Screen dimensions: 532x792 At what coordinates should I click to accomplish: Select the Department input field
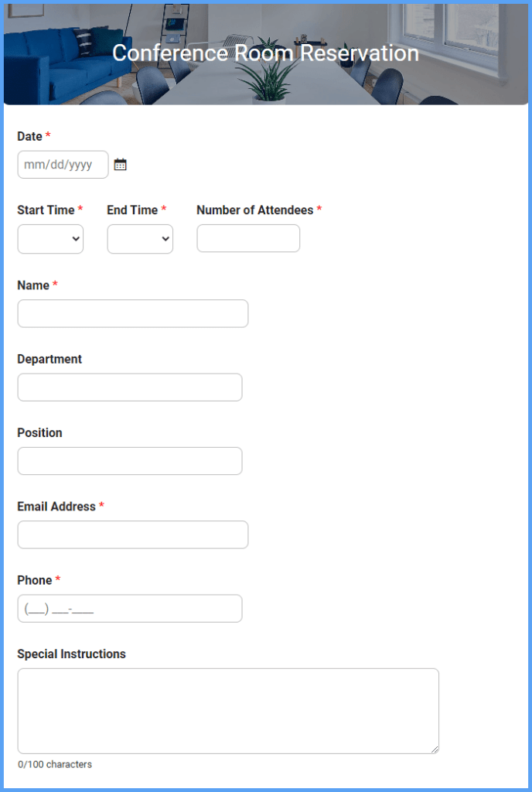pos(130,387)
